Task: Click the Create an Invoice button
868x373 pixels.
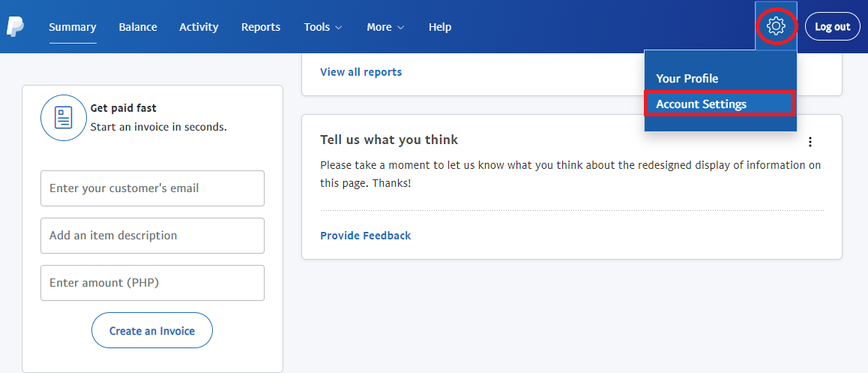Action: 151,330
